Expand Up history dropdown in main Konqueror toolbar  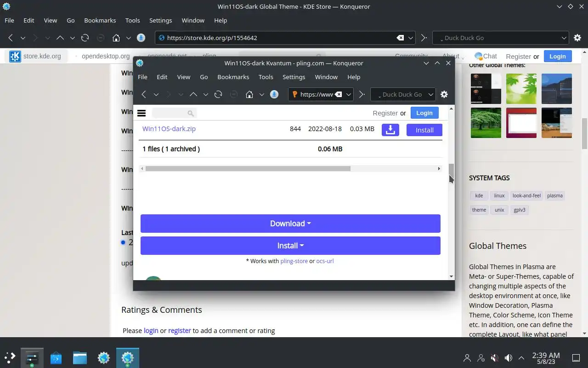[72, 38]
